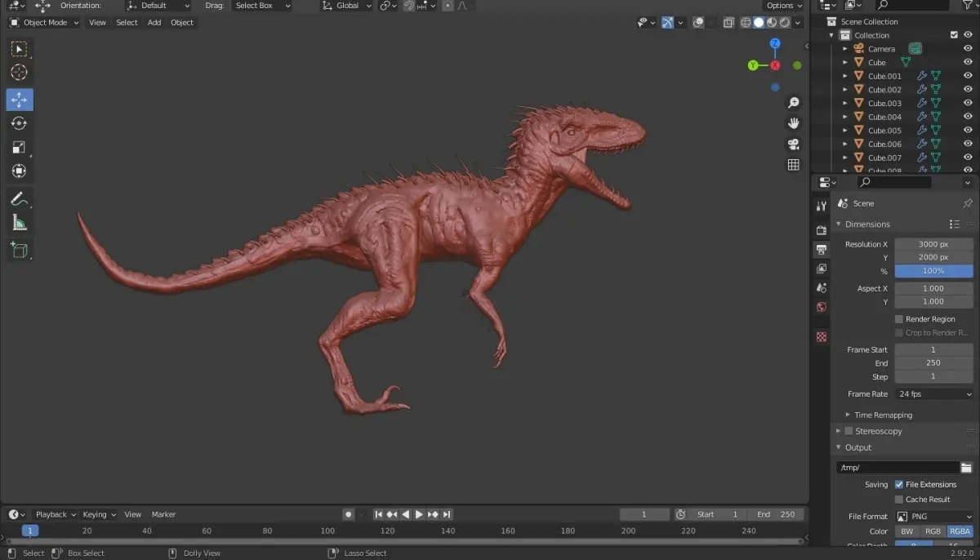Hide Cube.003 with its eye icon
This screenshot has height=560, width=980.
click(968, 104)
